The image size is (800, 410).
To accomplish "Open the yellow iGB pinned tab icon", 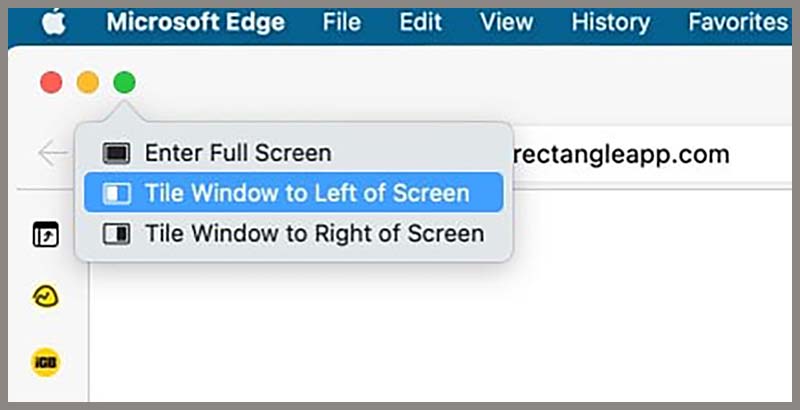I will 46,361.
